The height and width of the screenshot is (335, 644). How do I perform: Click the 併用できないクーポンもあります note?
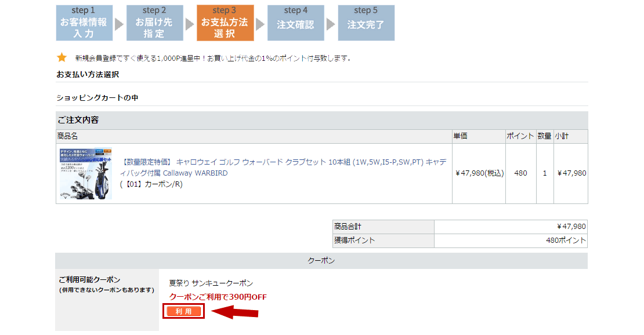point(106,290)
